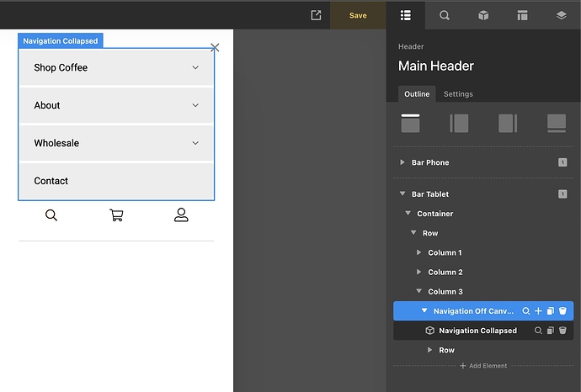Viewport: 581px width, 392px height.
Task: Switch to the Outline tab
Action: pos(417,94)
